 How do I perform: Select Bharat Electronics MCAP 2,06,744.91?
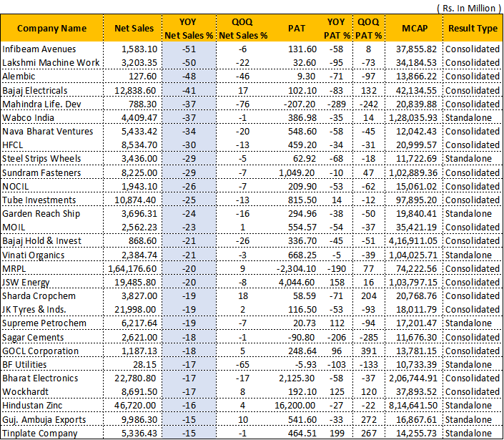pos(413,378)
